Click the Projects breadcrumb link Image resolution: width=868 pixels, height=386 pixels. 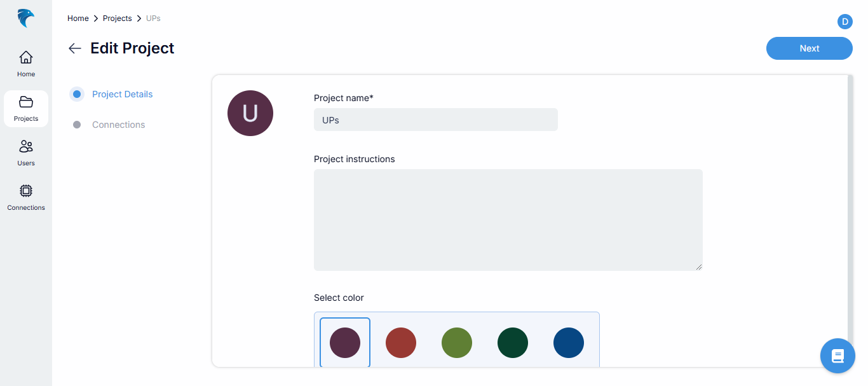pyautogui.click(x=118, y=18)
